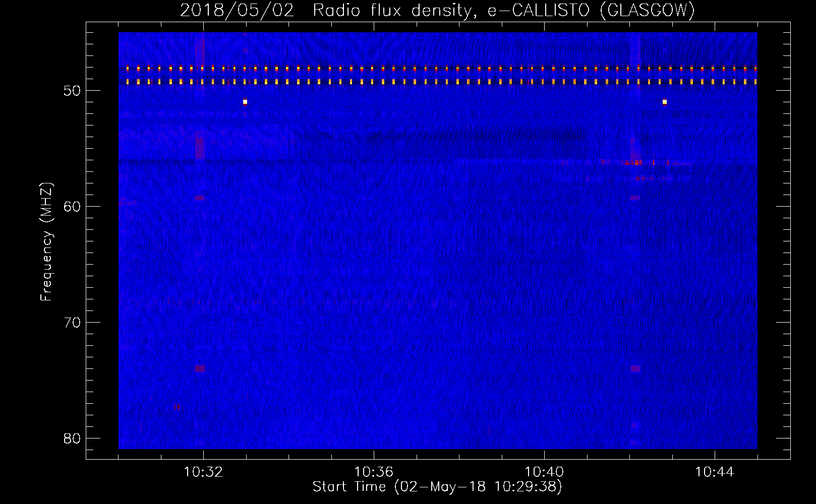Click the white burst spot near 10:33 at 51 MHz
The image size is (816, 504).
245,102
